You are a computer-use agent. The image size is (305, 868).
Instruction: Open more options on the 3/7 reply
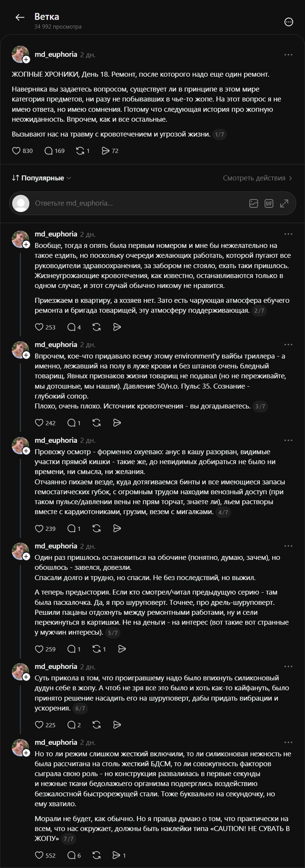pyautogui.click(x=288, y=345)
